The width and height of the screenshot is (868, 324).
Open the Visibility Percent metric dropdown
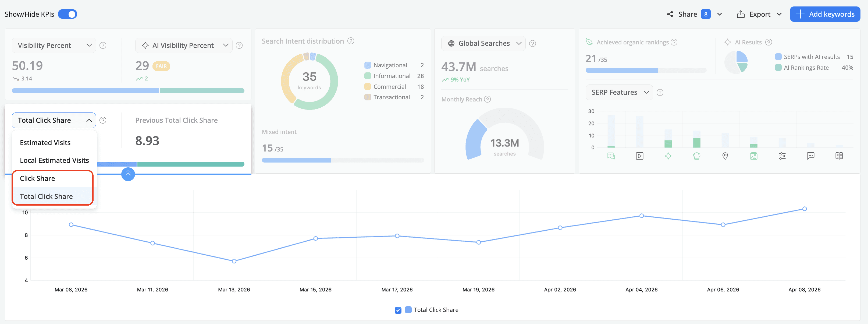click(x=53, y=45)
